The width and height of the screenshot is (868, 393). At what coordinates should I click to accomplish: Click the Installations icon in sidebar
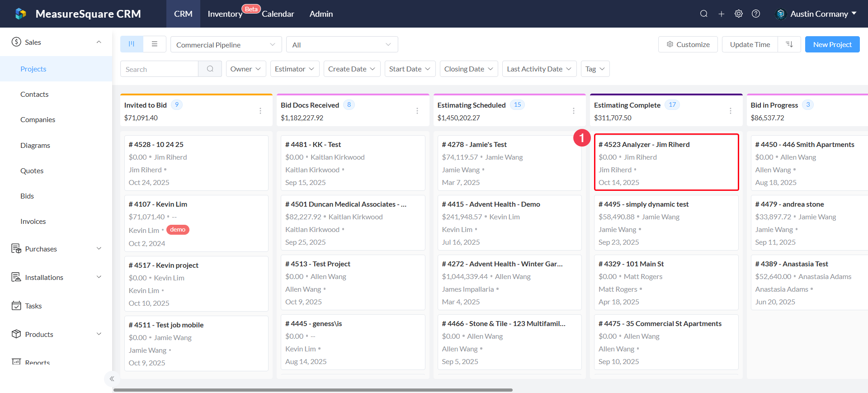click(x=16, y=277)
